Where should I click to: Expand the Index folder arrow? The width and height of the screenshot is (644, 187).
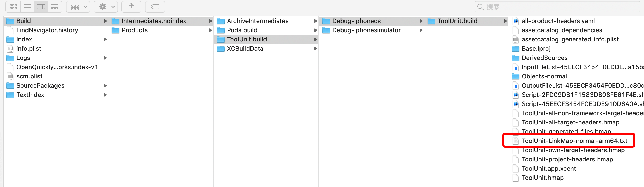pyautogui.click(x=105, y=39)
